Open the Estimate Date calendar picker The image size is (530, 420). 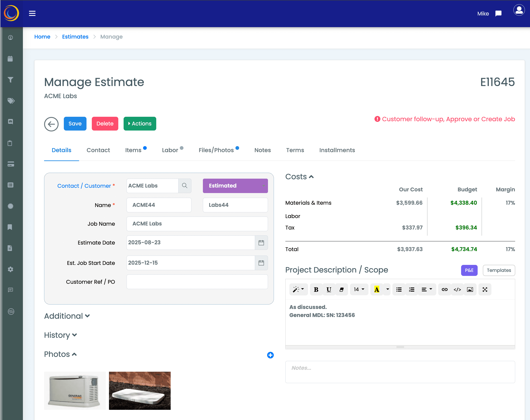pos(261,243)
